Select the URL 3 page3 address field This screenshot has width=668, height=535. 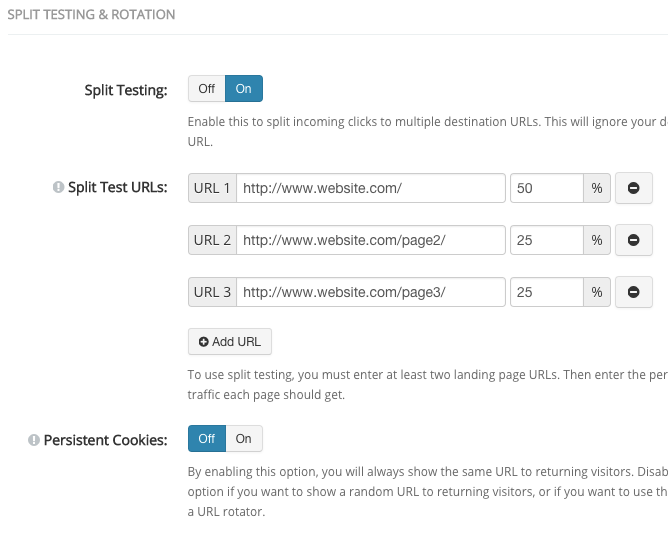pos(370,292)
